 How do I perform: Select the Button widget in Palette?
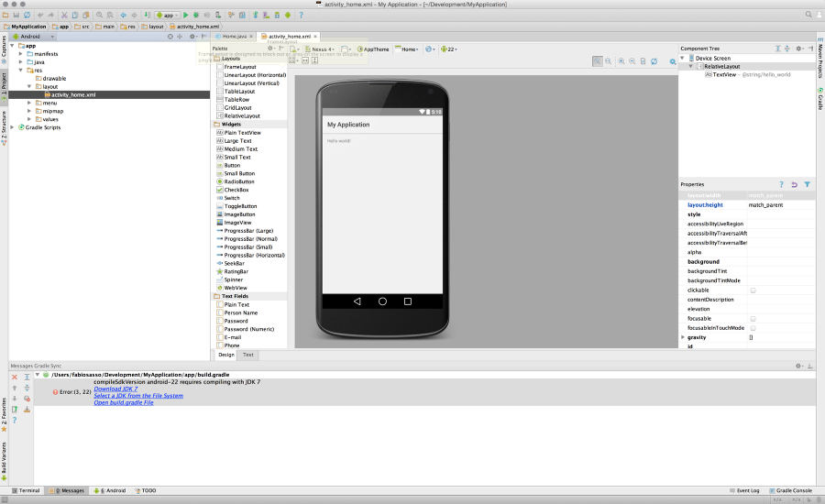[232, 165]
